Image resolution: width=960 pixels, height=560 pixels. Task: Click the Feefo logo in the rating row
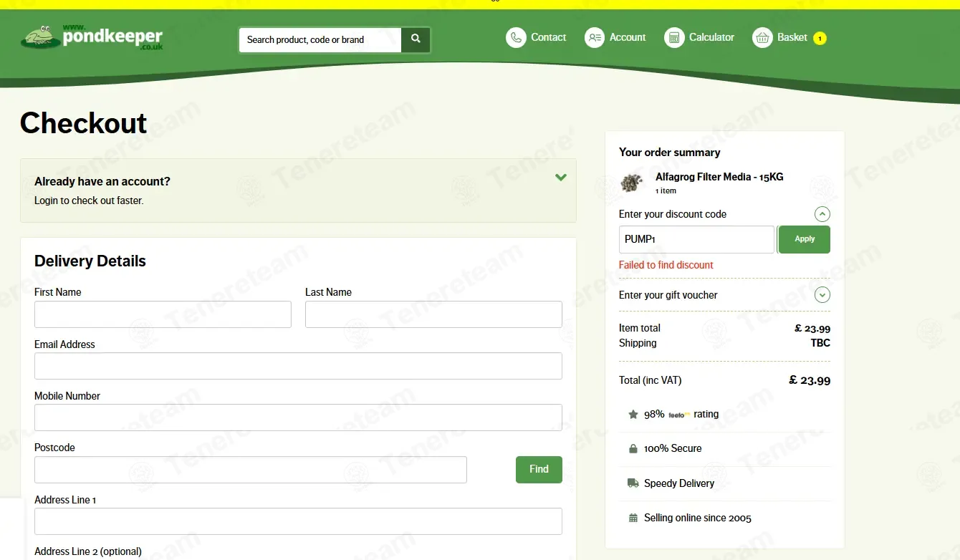point(679,415)
